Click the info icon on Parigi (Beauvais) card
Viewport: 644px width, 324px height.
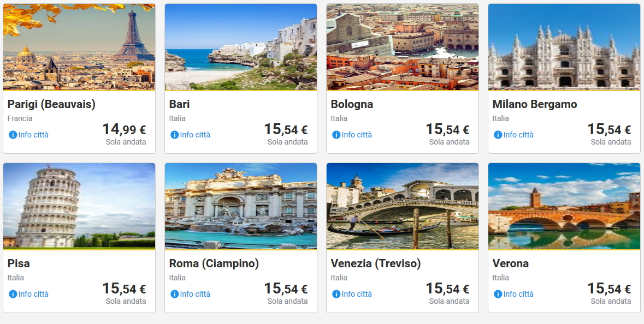(x=13, y=135)
